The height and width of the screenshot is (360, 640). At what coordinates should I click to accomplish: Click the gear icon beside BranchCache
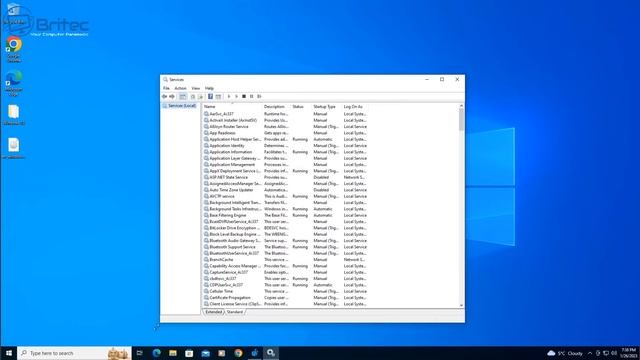pos(206,260)
